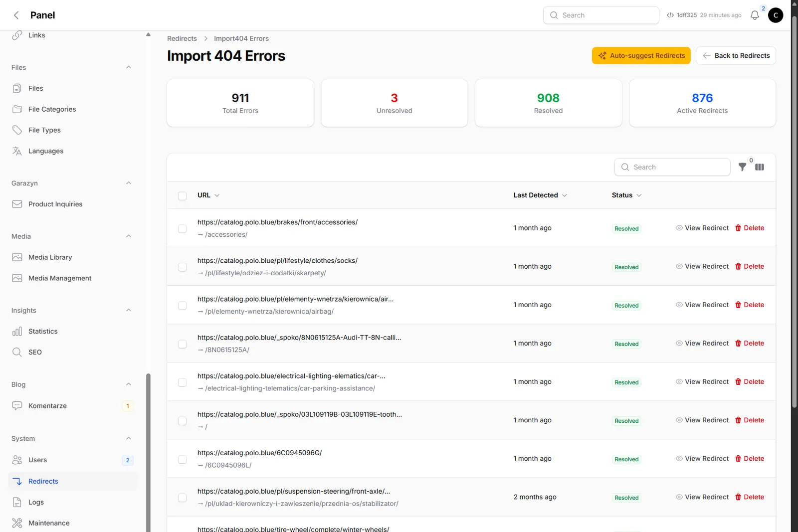
Task: View Redirect for suspension-steering/front-axle row
Action: (702, 497)
